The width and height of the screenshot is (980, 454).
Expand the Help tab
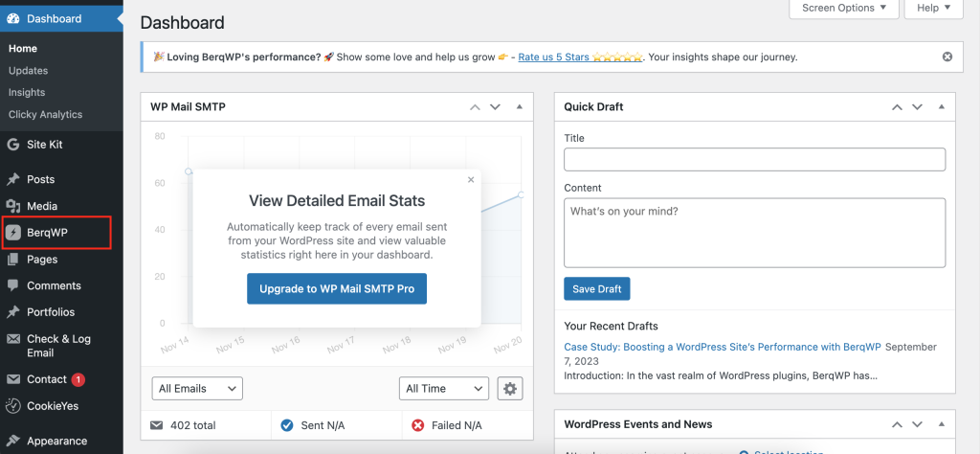click(x=934, y=9)
